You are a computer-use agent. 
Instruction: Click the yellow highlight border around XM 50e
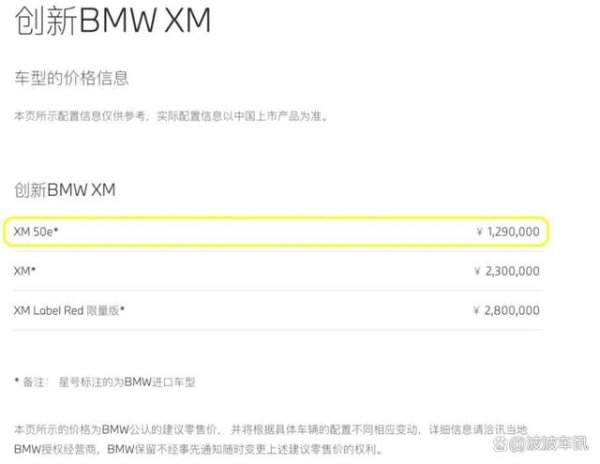tap(277, 218)
